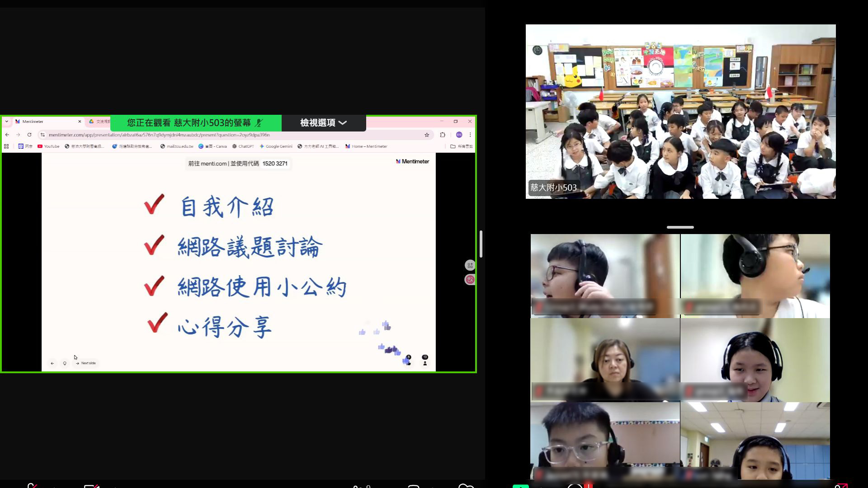Toggle the bookmark star in the address bar

point(426,135)
